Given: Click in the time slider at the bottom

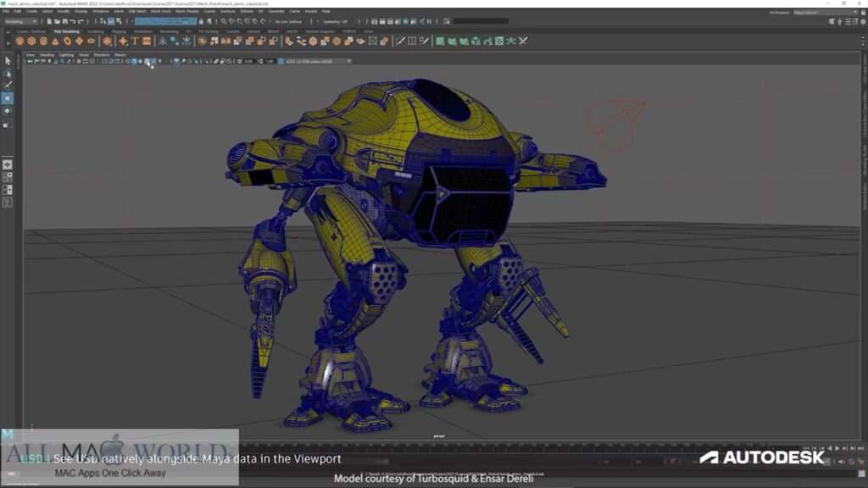Looking at the screenshot, I should 424,458.
